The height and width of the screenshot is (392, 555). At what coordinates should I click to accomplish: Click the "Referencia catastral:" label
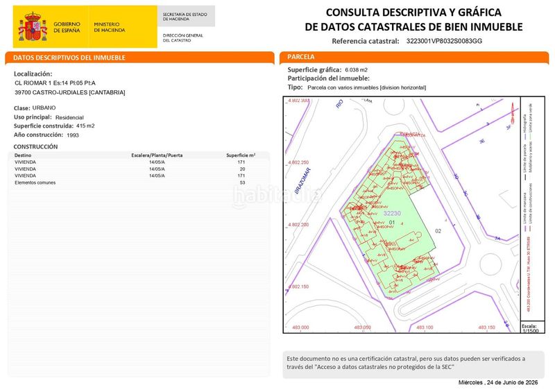[366, 41]
